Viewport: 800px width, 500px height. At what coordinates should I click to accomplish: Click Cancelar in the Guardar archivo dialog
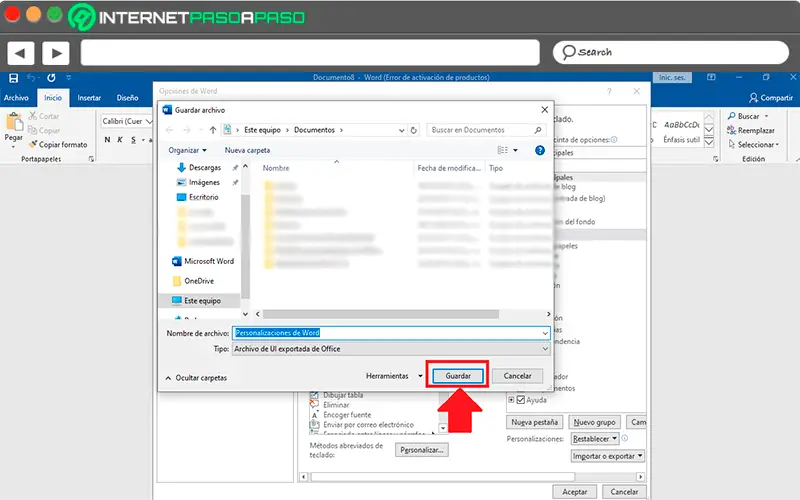(517, 376)
